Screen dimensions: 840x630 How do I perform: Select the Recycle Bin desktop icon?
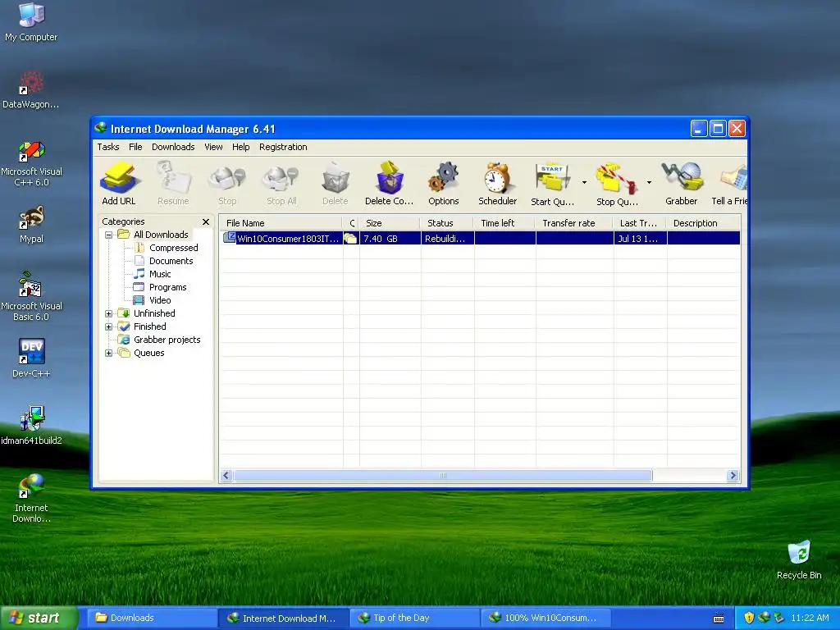coord(799,559)
